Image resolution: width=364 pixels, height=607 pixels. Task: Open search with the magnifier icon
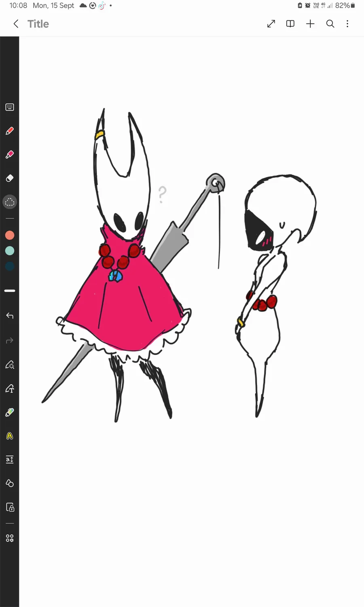click(x=330, y=24)
